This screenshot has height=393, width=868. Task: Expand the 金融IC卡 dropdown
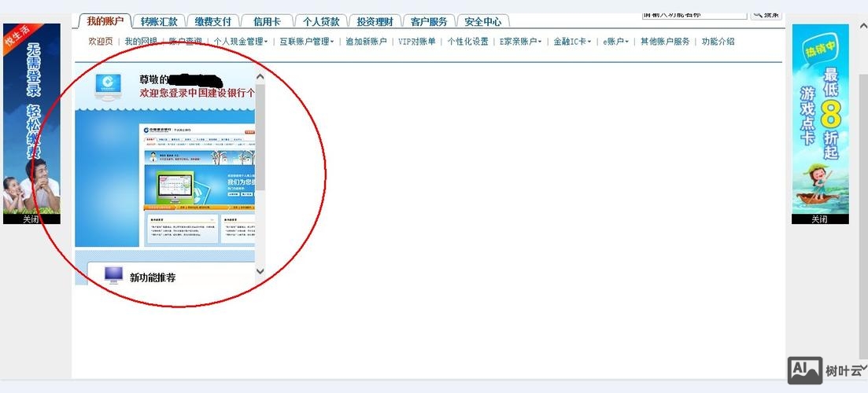(572, 42)
